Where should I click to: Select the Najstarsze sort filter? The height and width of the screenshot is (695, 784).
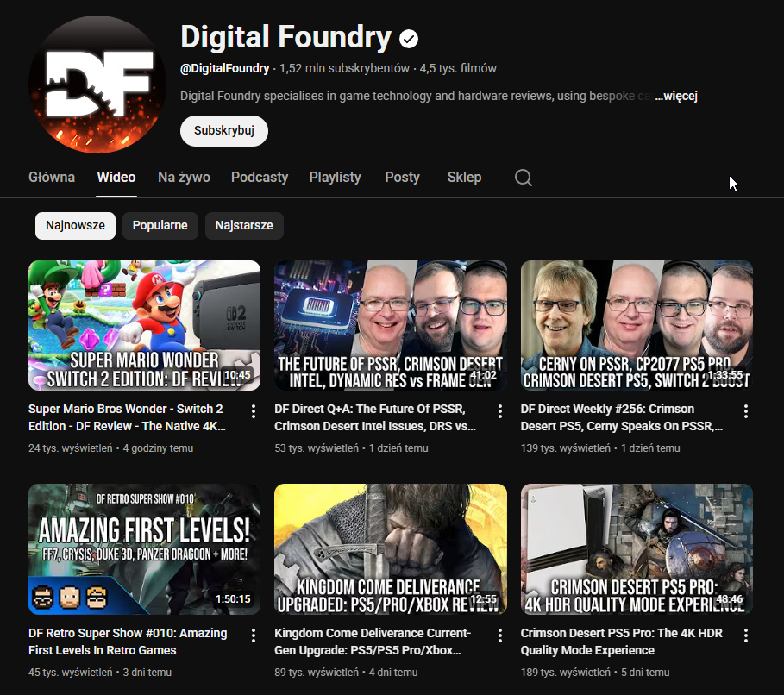tap(244, 226)
